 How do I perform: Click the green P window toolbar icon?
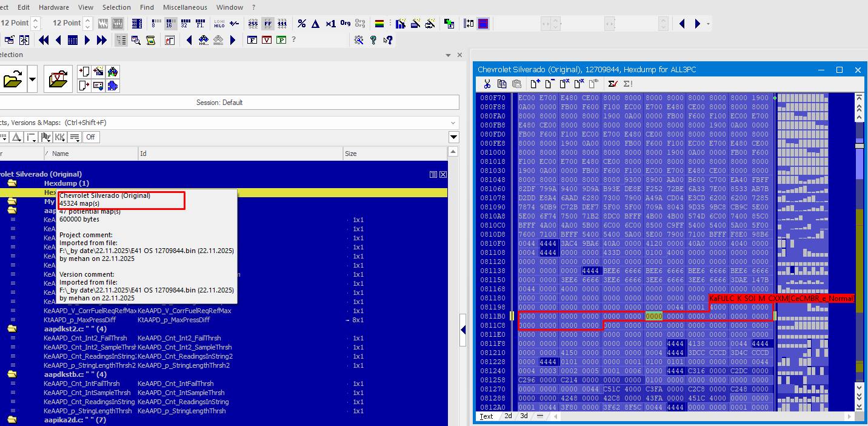[281, 40]
